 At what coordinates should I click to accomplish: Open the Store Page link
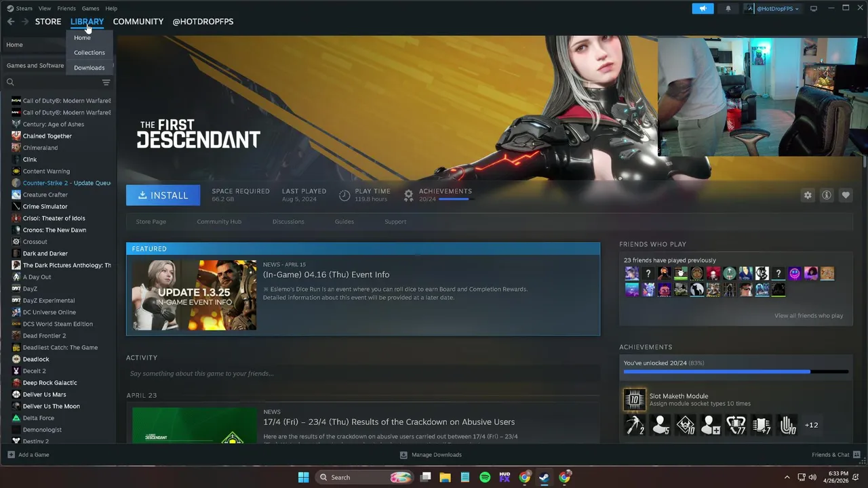click(151, 222)
